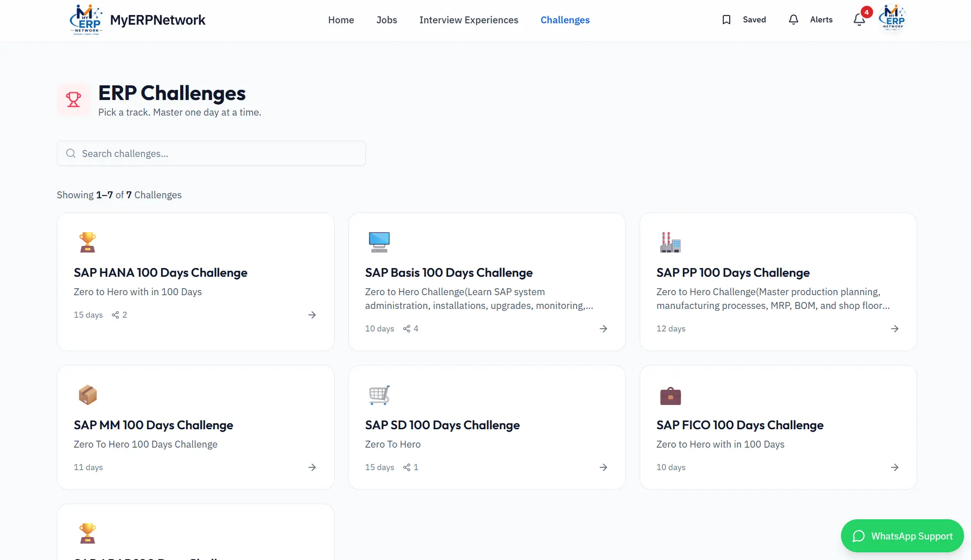Screen dimensions: 971x560
Task: Click the SAP SD shopping cart icon
Action: pos(379,395)
